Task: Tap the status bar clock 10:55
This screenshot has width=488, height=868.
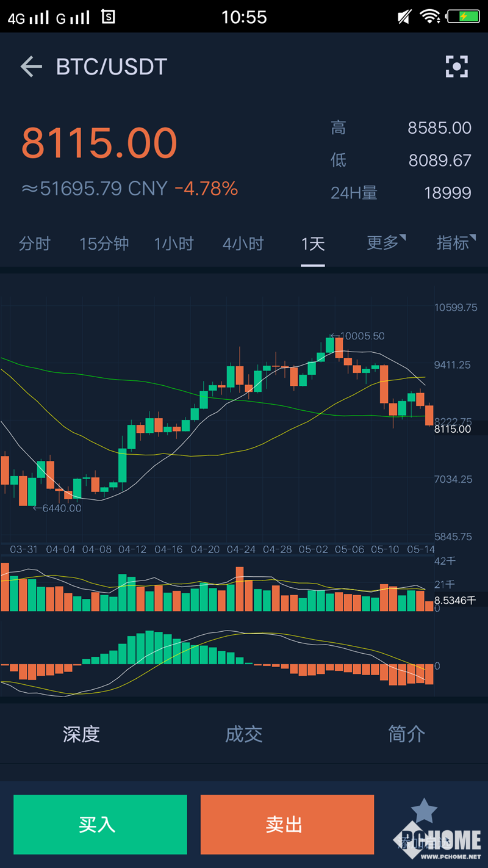Action: [244, 17]
